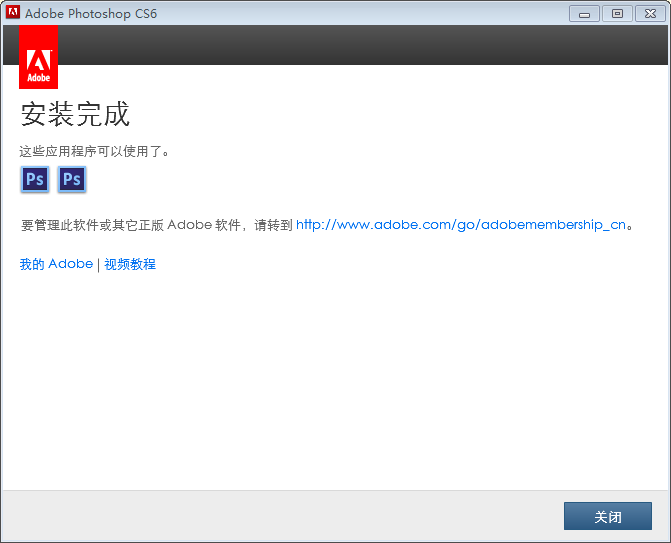Click the text 要管理此软件或其它正版 Adobe 软件
The width and height of the screenshot is (671, 543).
click(131, 225)
